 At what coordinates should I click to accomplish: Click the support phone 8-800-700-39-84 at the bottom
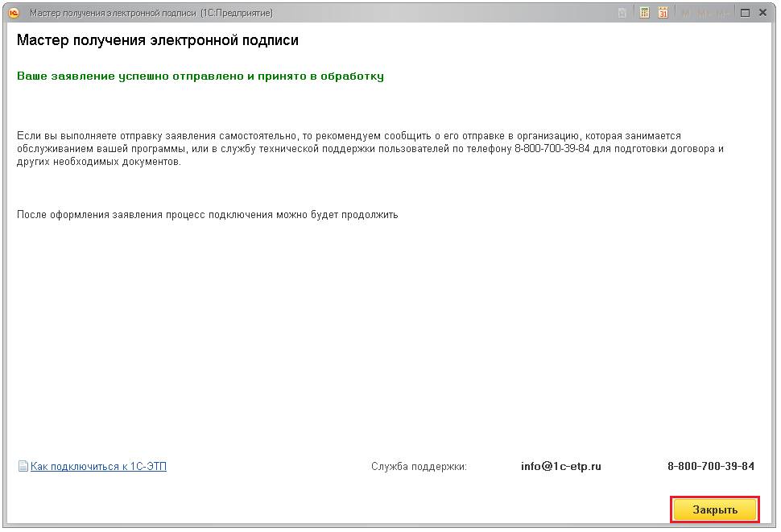click(711, 466)
